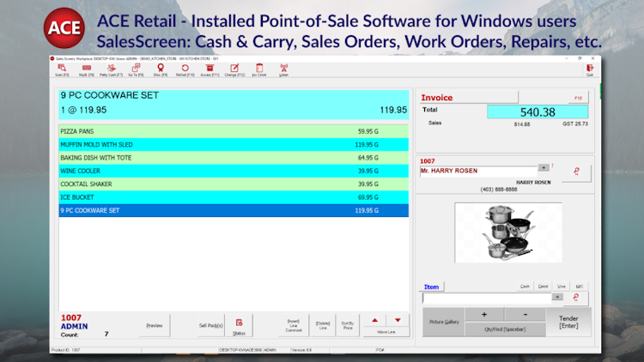Select Debit payment button
The image size is (644, 362).
click(543, 287)
